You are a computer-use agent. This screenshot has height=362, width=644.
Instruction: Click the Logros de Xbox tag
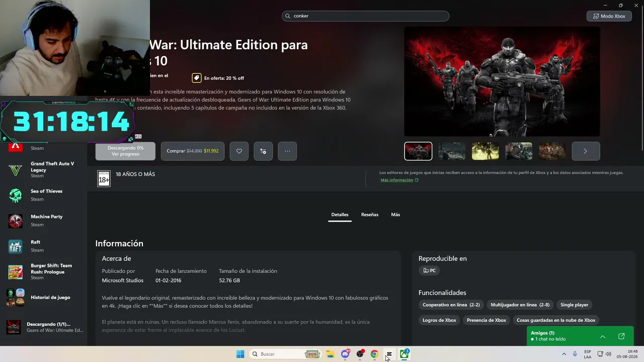439,320
